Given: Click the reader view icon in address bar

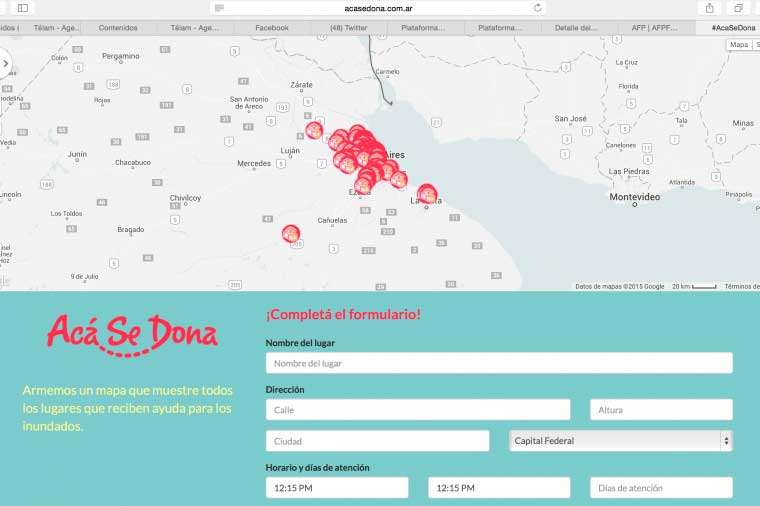Looking at the screenshot, I should pos(219,8).
